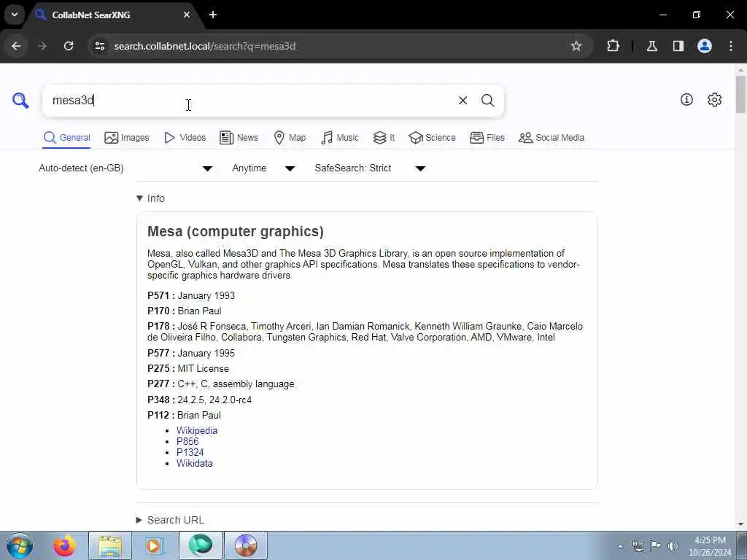Open the Wikipedia link
The width and height of the screenshot is (747, 560).
coord(197,430)
